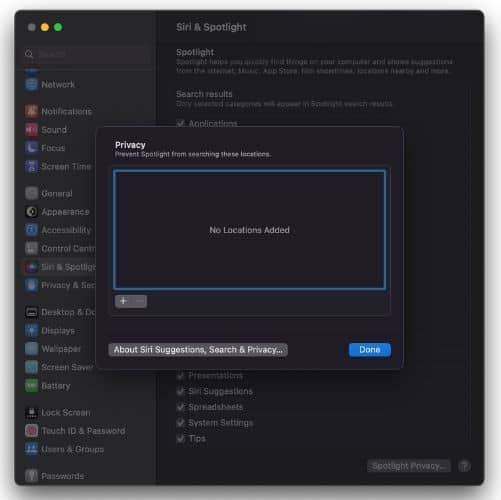Select the Focus moon icon
The height and width of the screenshot is (500, 501).
(x=31, y=148)
